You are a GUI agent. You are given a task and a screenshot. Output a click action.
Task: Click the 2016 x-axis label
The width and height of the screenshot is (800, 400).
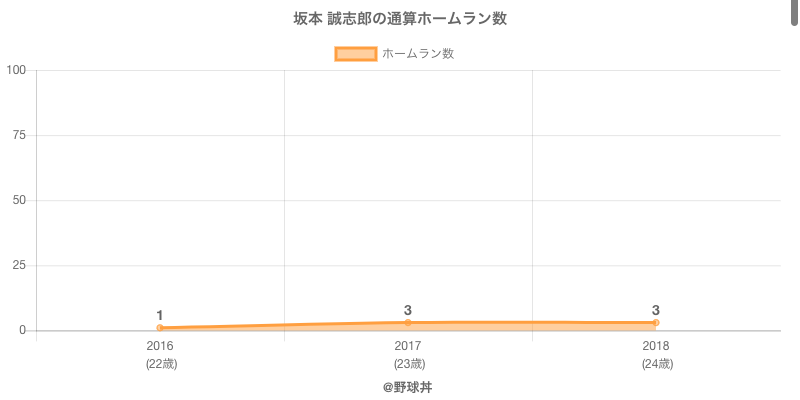pyautogui.click(x=160, y=346)
